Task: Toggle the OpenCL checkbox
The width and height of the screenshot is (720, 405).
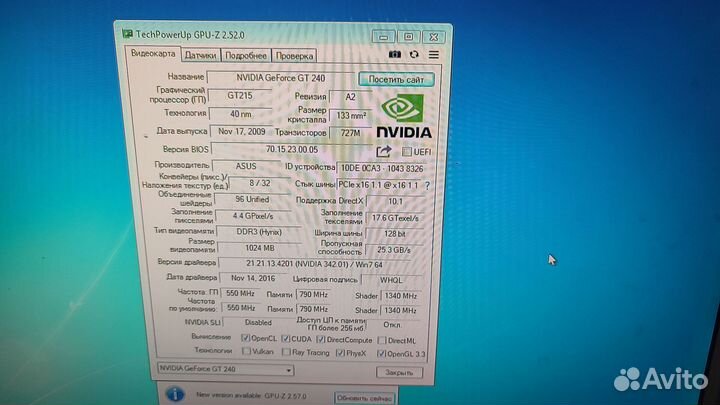Action: pyautogui.click(x=246, y=338)
